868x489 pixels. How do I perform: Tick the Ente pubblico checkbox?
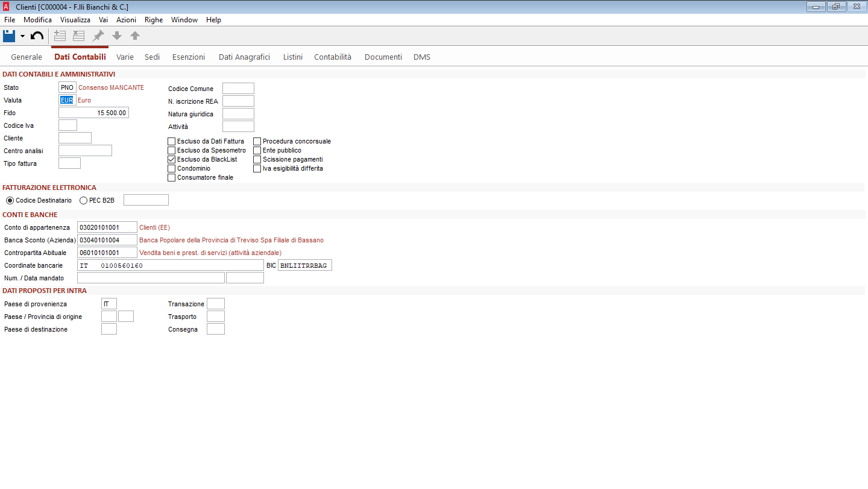257,150
